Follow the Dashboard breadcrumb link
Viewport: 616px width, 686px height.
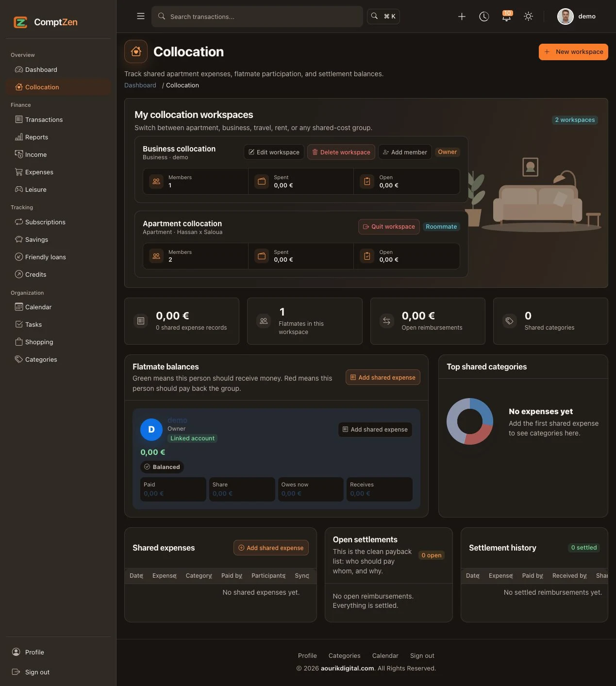click(140, 85)
